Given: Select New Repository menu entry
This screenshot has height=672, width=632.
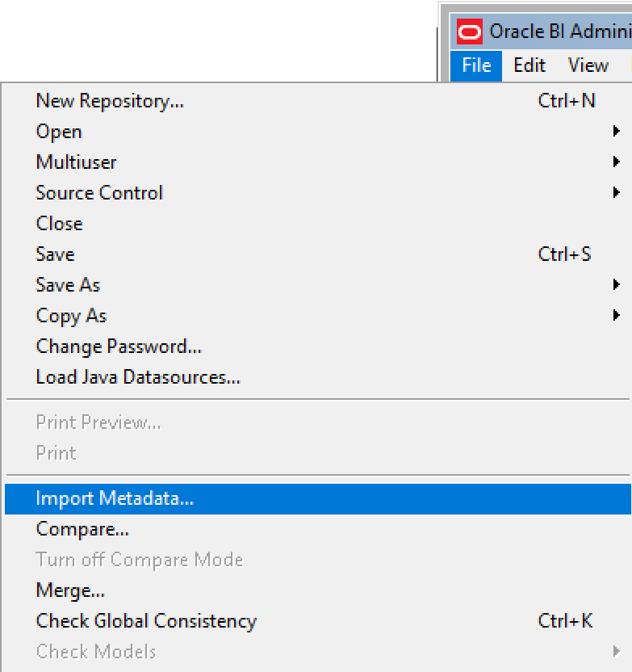Looking at the screenshot, I should pos(110,101).
